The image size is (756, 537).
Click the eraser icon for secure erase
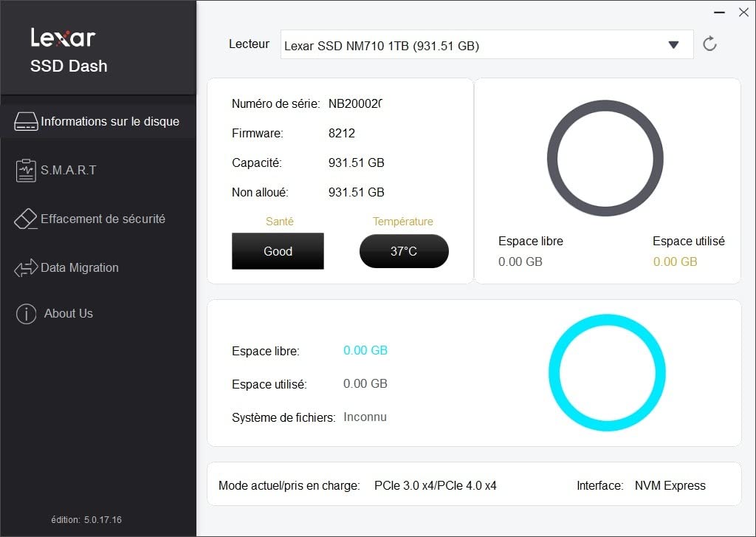pyautogui.click(x=26, y=219)
